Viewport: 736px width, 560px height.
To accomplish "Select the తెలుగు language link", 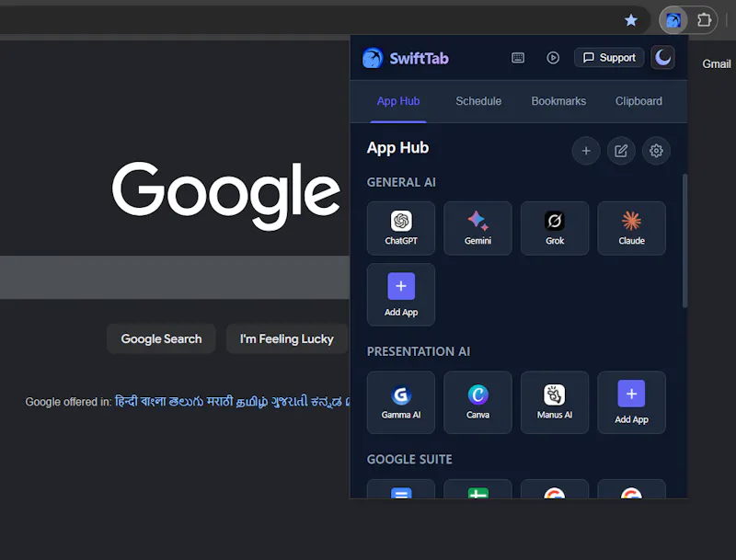I will click(x=187, y=402).
